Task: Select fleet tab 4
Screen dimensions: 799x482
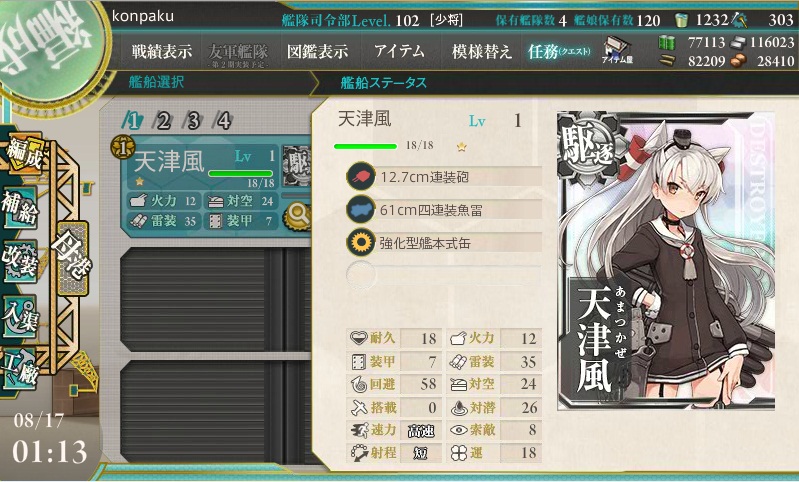Action: point(224,121)
